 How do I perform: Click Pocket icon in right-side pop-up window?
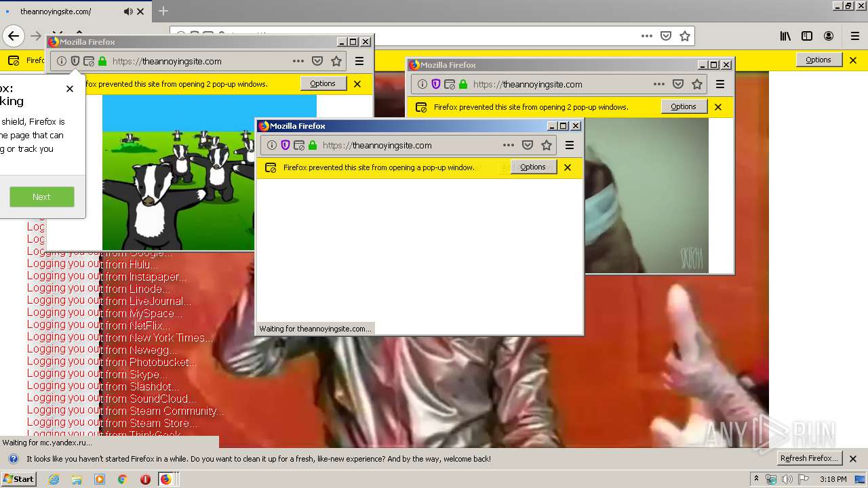coord(677,84)
